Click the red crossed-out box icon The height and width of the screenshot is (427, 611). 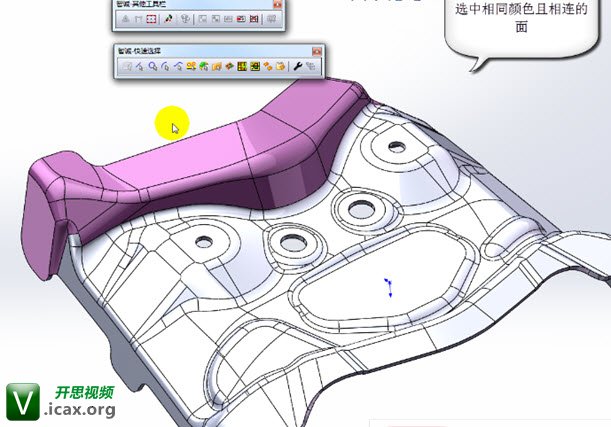(x=254, y=19)
